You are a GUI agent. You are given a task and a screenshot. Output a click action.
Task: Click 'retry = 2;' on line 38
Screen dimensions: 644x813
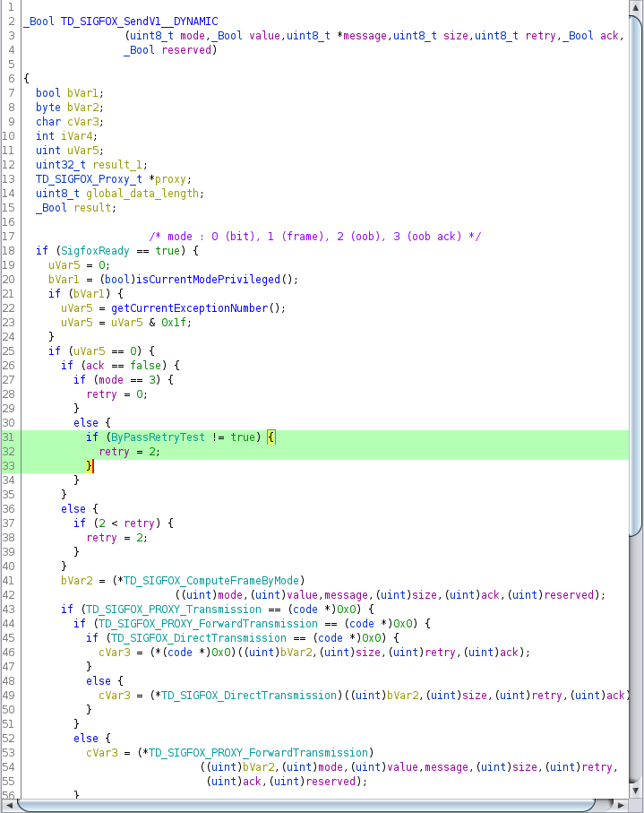click(x=117, y=538)
